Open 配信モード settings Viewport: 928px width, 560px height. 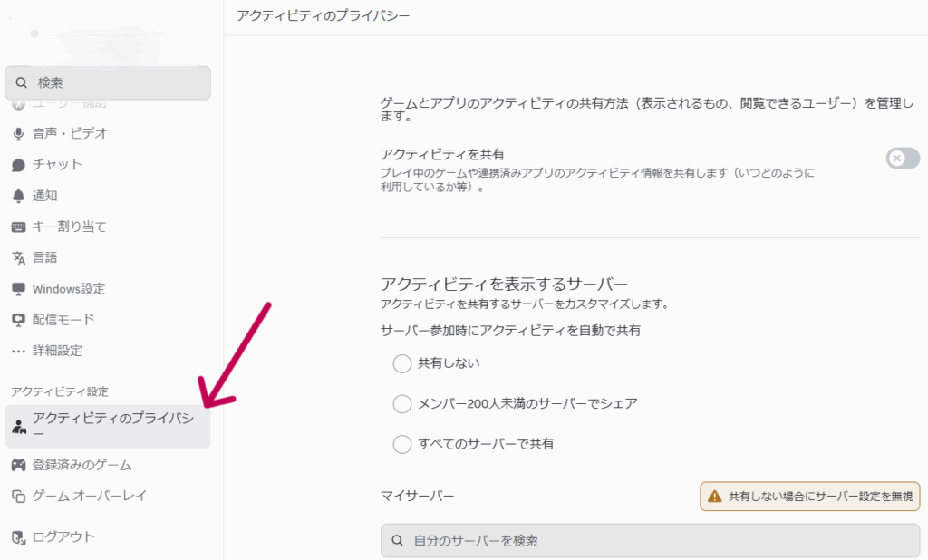point(63,320)
